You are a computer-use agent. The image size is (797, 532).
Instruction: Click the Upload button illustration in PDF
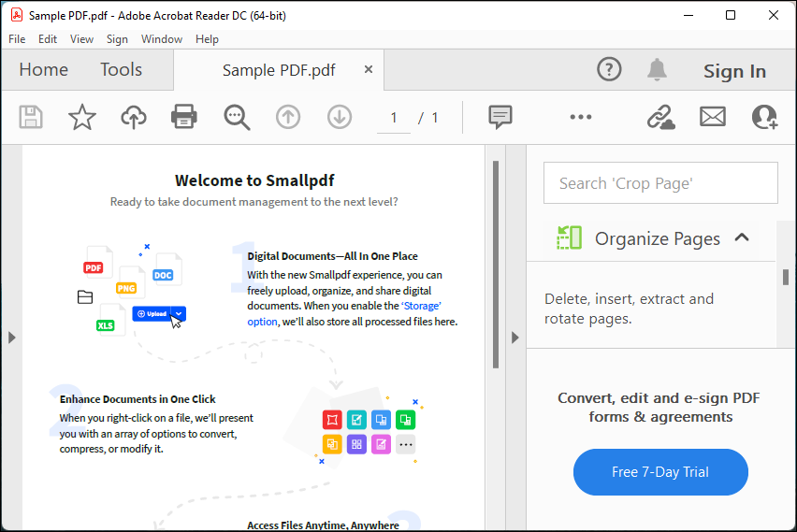pyautogui.click(x=159, y=313)
